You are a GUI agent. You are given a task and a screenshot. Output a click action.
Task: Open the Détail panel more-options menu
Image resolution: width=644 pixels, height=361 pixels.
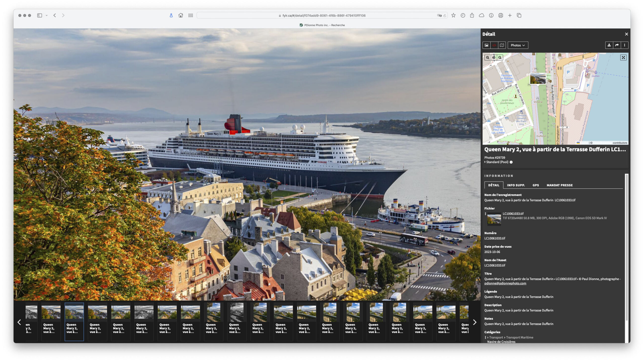pyautogui.click(x=624, y=45)
